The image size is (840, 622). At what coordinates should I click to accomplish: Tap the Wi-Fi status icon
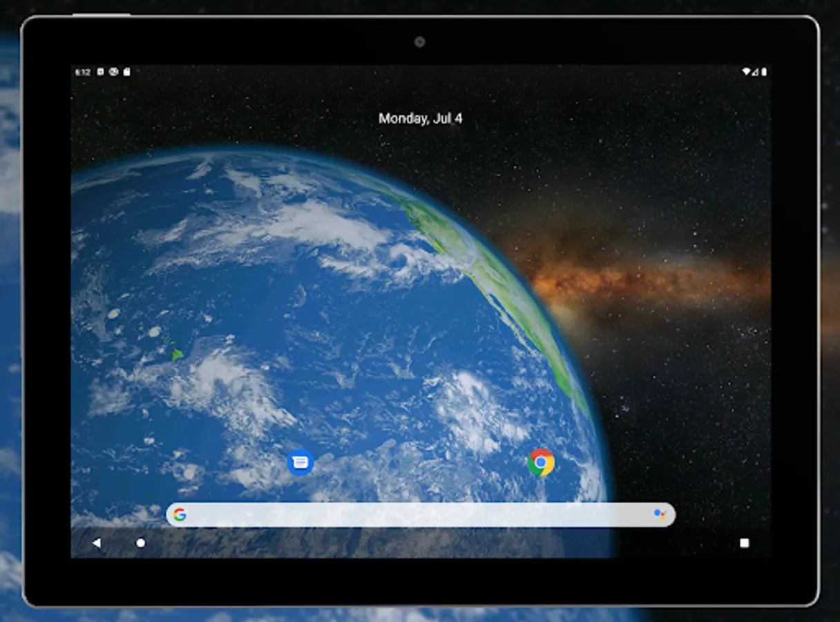[746, 72]
